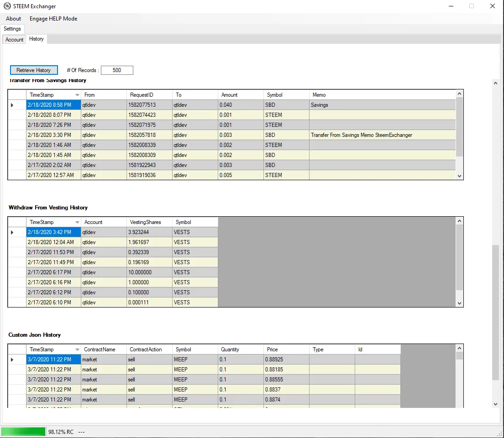Click the Id column header in Custom Json table

[378, 349]
